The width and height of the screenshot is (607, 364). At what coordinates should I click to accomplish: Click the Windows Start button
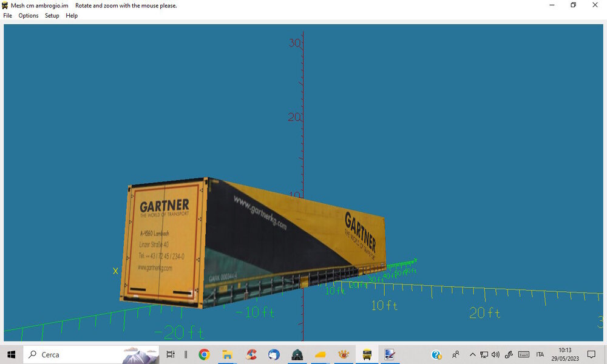[11, 355]
